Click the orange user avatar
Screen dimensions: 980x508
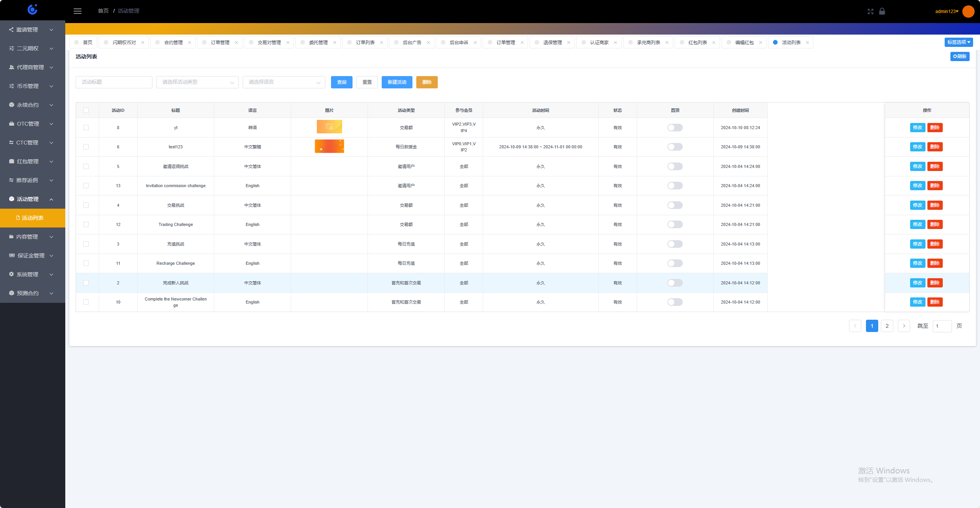pyautogui.click(x=968, y=12)
